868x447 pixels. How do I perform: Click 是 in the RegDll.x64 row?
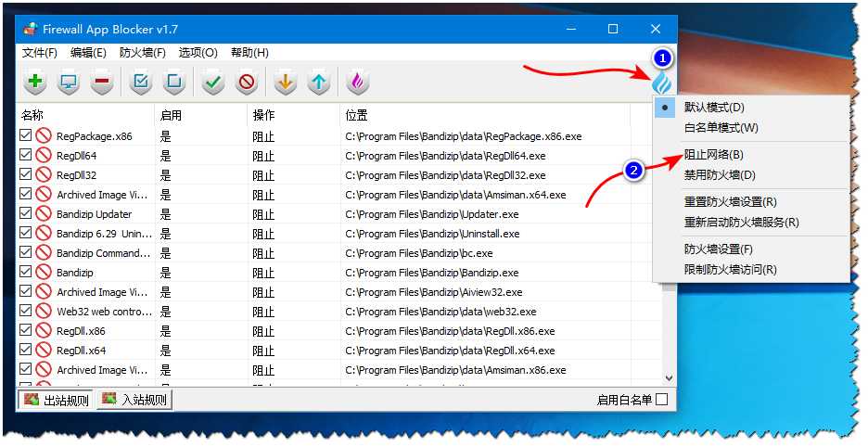[165, 351]
